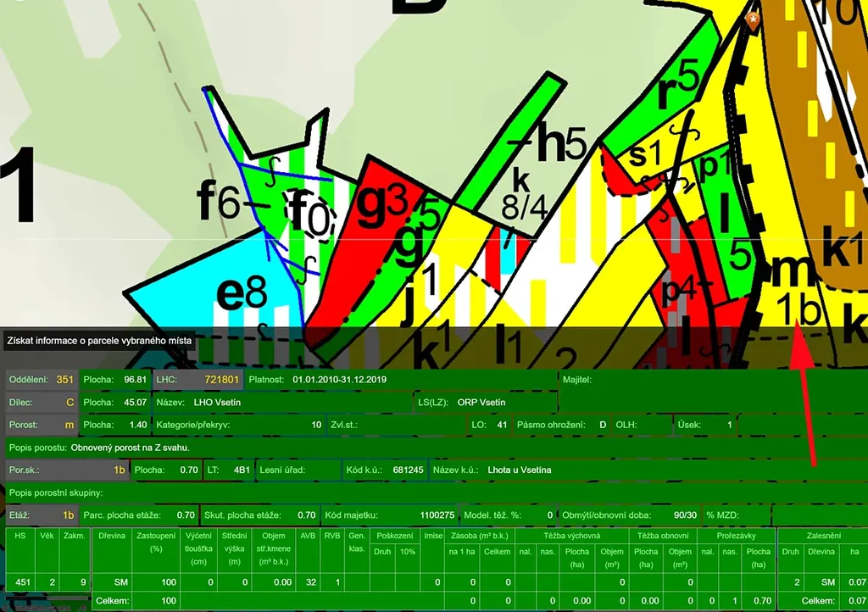This screenshot has width=868, height=612.
Task: Click the Dřevina column header
Action: click(112, 536)
